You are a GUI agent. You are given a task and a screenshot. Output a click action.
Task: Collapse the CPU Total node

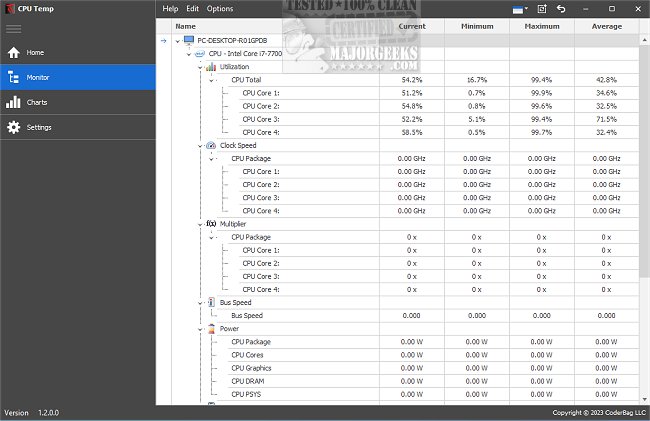click(211, 80)
